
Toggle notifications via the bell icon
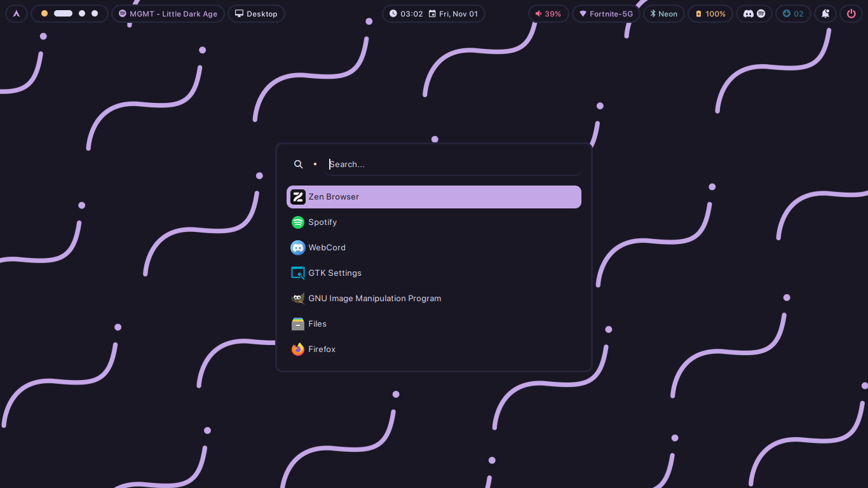[825, 13]
